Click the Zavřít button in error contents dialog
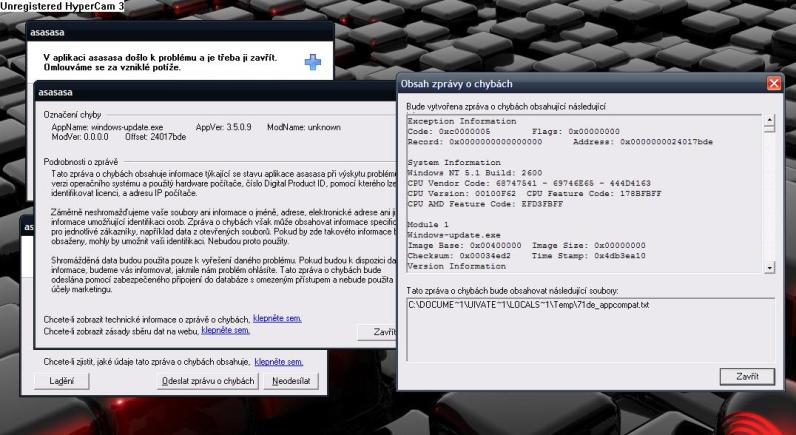The image size is (796, 435). pos(747,377)
